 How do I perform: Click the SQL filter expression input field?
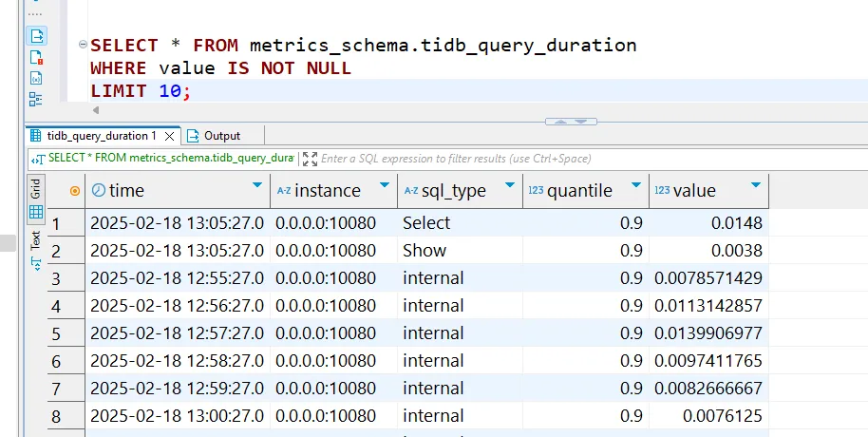[456, 159]
